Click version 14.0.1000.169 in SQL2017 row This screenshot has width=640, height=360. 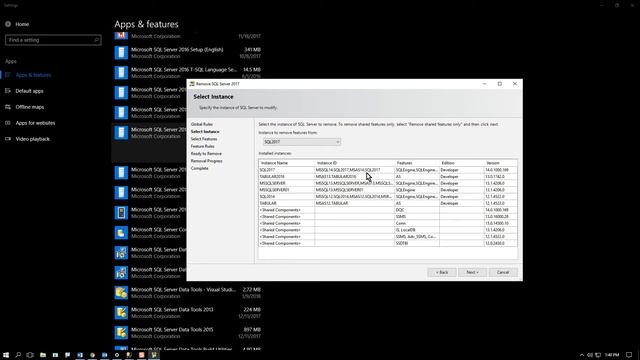(497, 170)
